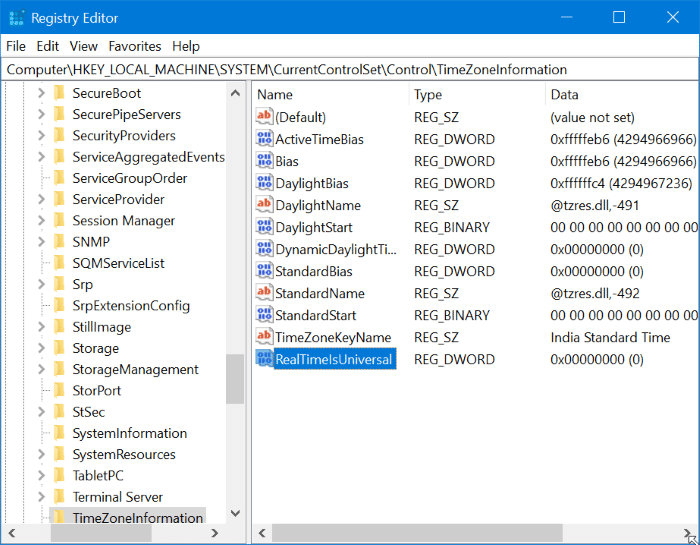Maximize the Registry Editor window
Viewport: 700px width, 545px height.
tap(619, 17)
